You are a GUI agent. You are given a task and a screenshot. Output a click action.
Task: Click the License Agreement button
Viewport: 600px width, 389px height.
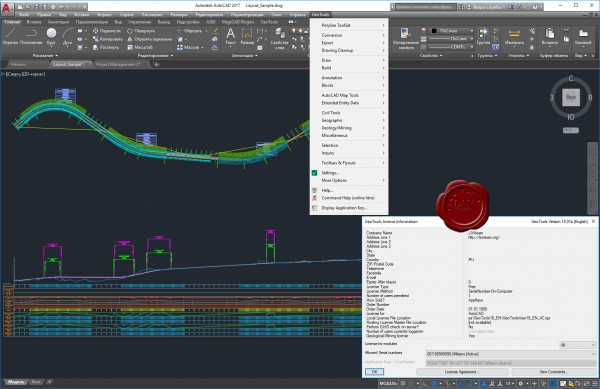[462, 372]
